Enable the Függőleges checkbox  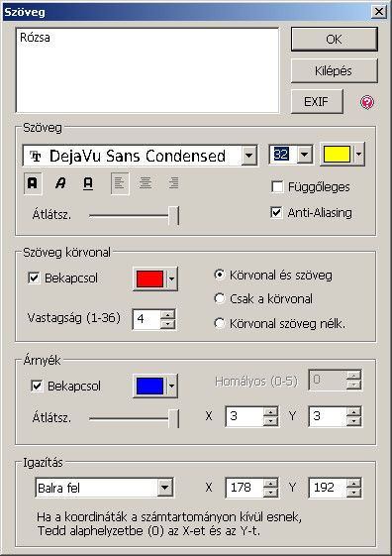277,186
